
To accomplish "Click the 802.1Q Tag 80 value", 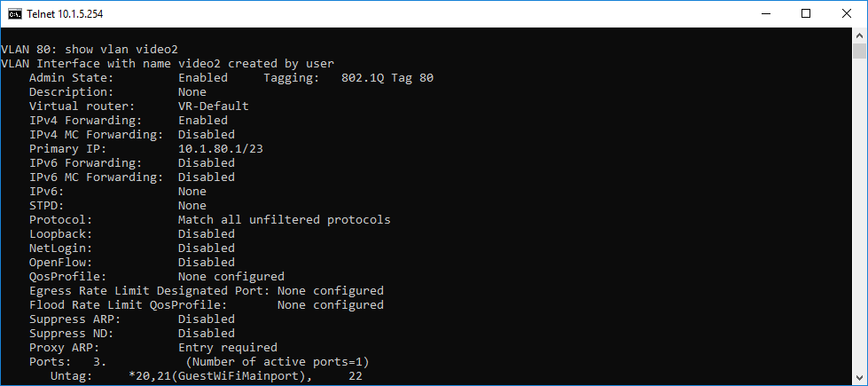I will coord(387,78).
